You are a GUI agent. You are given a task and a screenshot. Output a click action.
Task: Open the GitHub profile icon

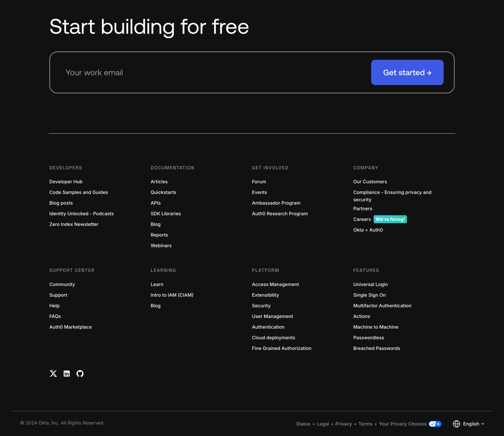pos(80,373)
